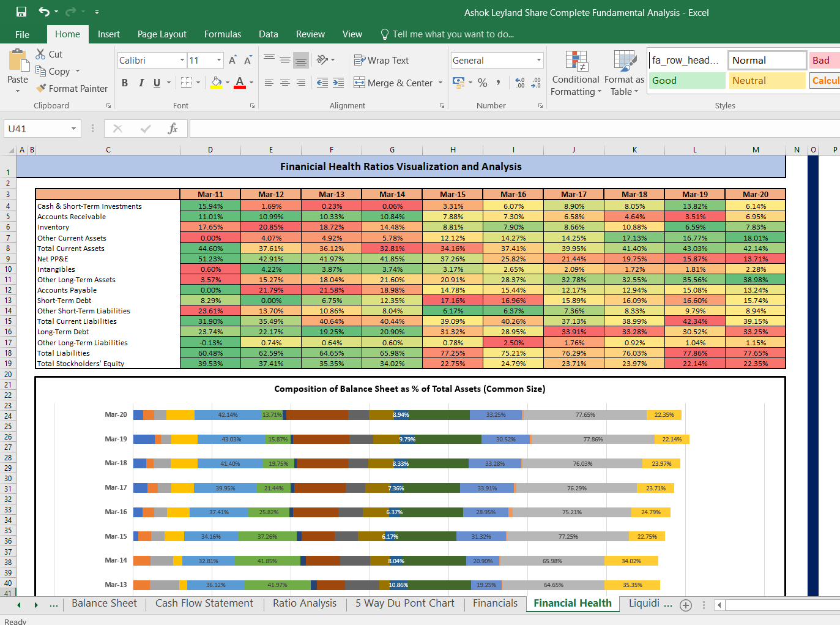Increase indent of cell text
Image resolution: width=840 pixels, height=625 pixels.
pos(338,83)
